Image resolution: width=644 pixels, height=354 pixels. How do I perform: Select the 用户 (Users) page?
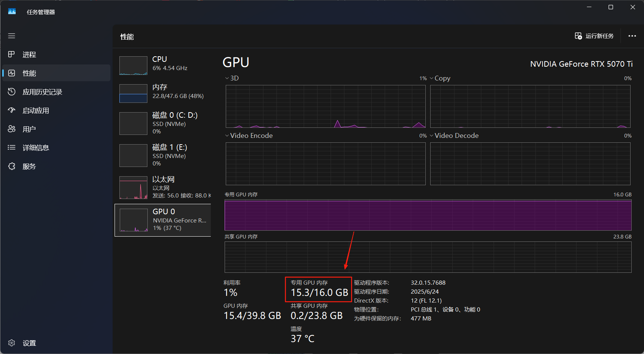[x=29, y=129]
